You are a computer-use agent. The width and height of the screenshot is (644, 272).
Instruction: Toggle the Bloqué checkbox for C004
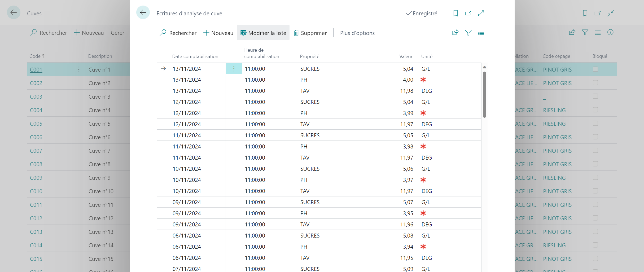595,110
